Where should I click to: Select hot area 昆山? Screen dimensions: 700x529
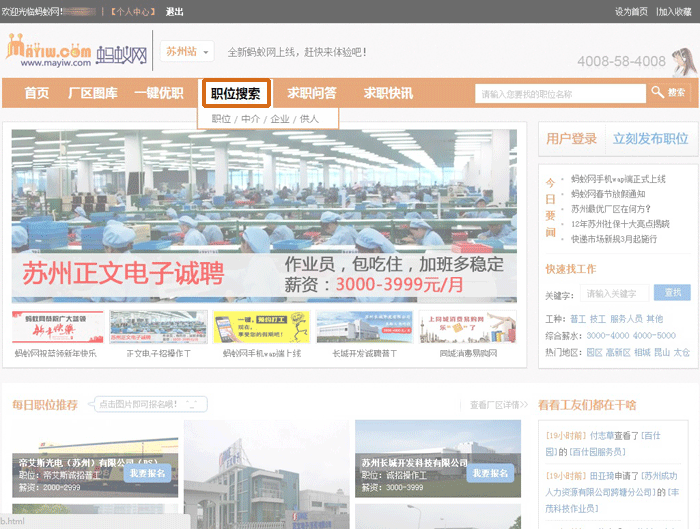[x=662, y=352]
